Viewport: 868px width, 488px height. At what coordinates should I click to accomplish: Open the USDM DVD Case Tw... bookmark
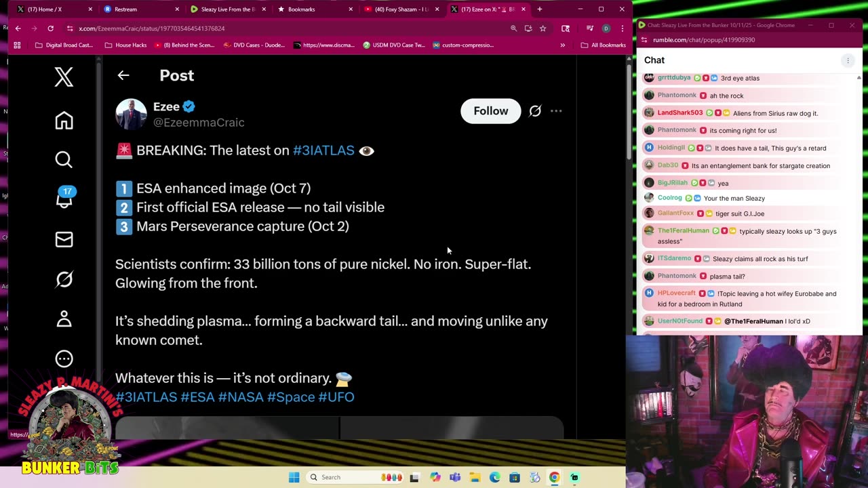394,45
